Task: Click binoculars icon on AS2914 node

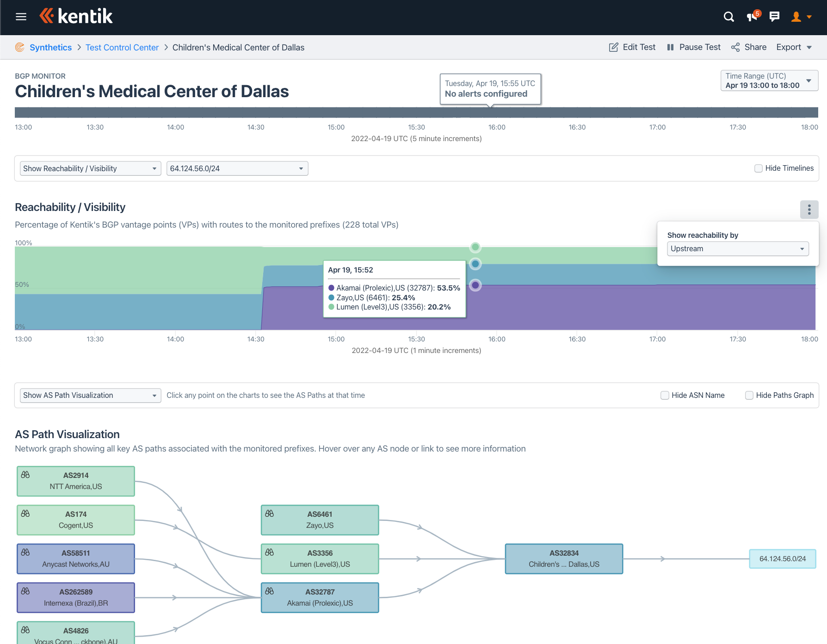Action: point(25,475)
